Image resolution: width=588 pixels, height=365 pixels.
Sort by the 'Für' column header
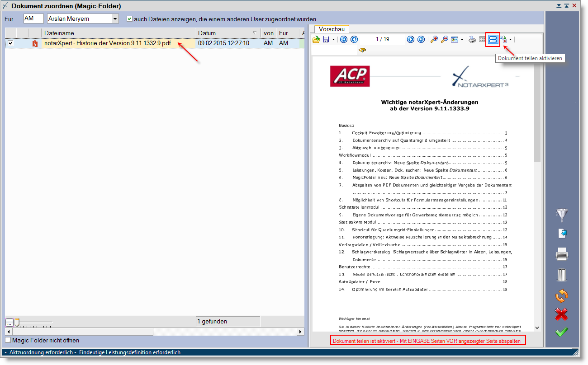(x=288, y=33)
